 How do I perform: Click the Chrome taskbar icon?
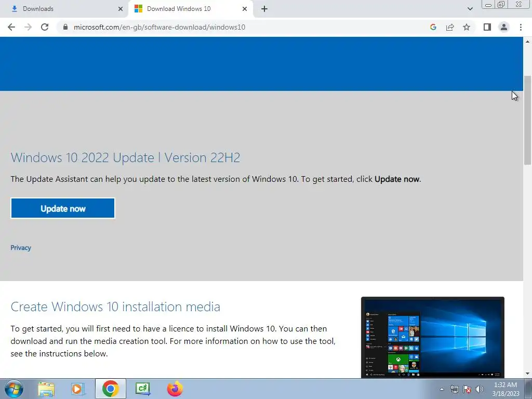111,389
